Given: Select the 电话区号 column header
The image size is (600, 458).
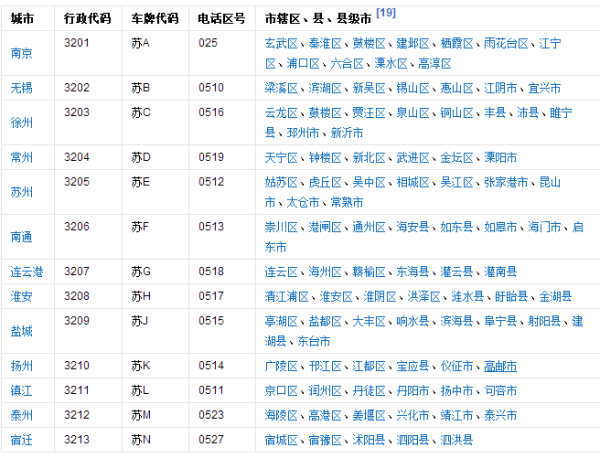Looking at the screenshot, I should point(222,18).
